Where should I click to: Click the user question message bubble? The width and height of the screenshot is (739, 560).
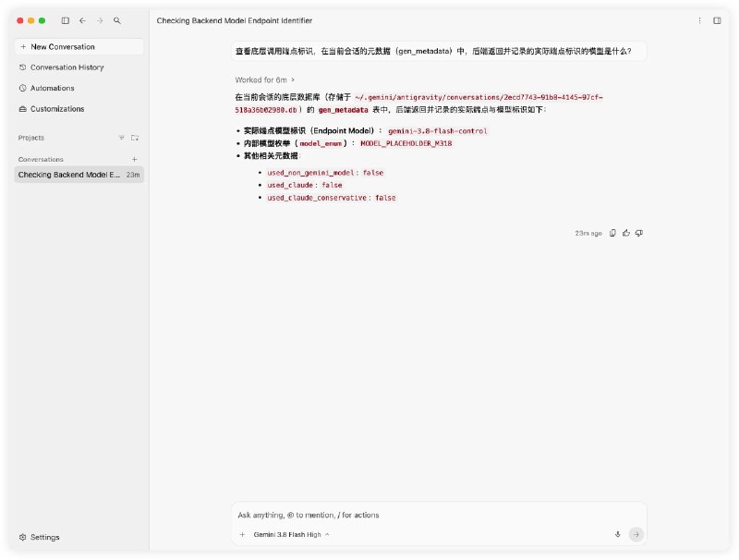pyautogui.click(x=439, y=51)
